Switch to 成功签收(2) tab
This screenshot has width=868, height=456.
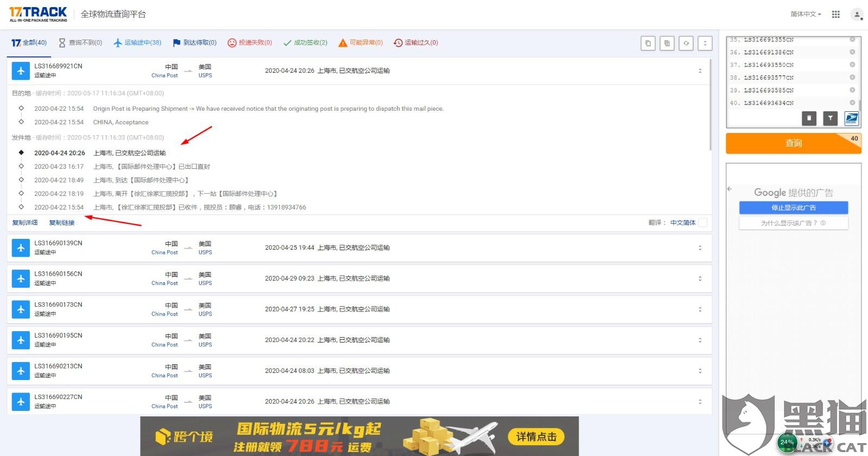coord(305,43)
